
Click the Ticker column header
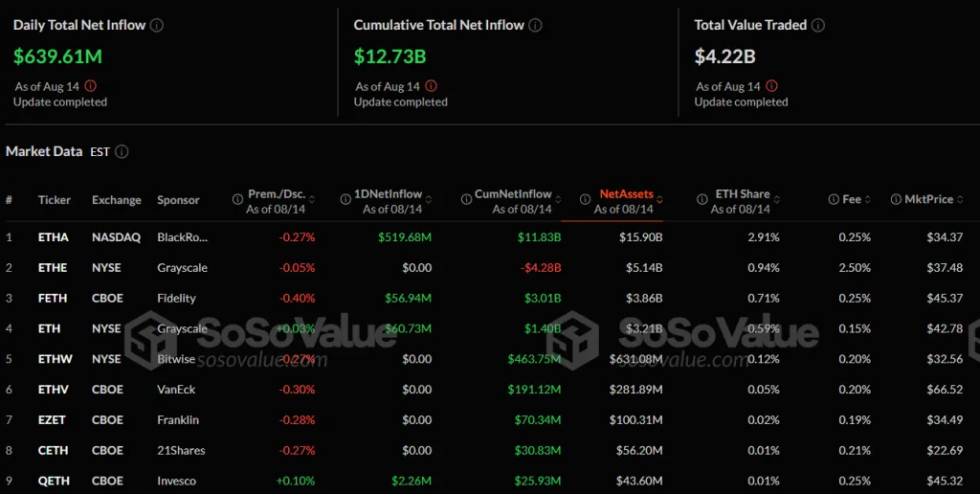[55, 200]
